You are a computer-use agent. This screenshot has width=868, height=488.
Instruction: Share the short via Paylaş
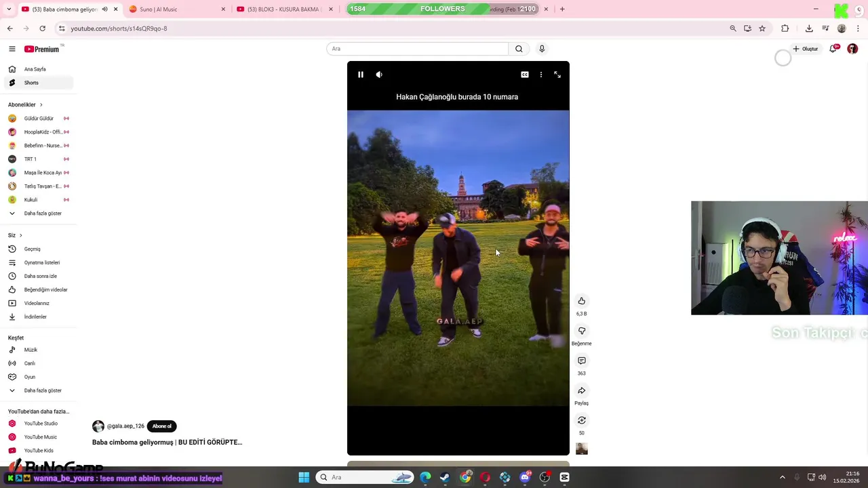tap(581, 390)
